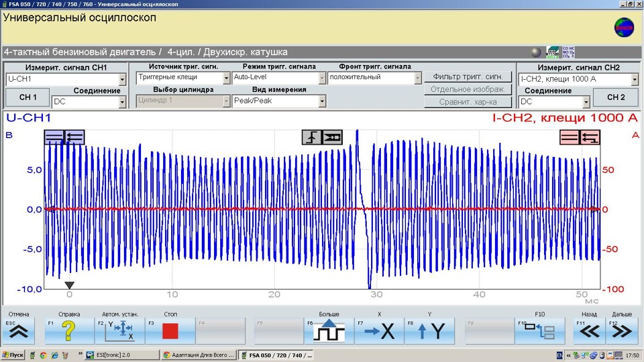Click the F10 window layout icon
The height and width of the screenshot is (362, 644).
pyautogui.click(x=540, y=331)
